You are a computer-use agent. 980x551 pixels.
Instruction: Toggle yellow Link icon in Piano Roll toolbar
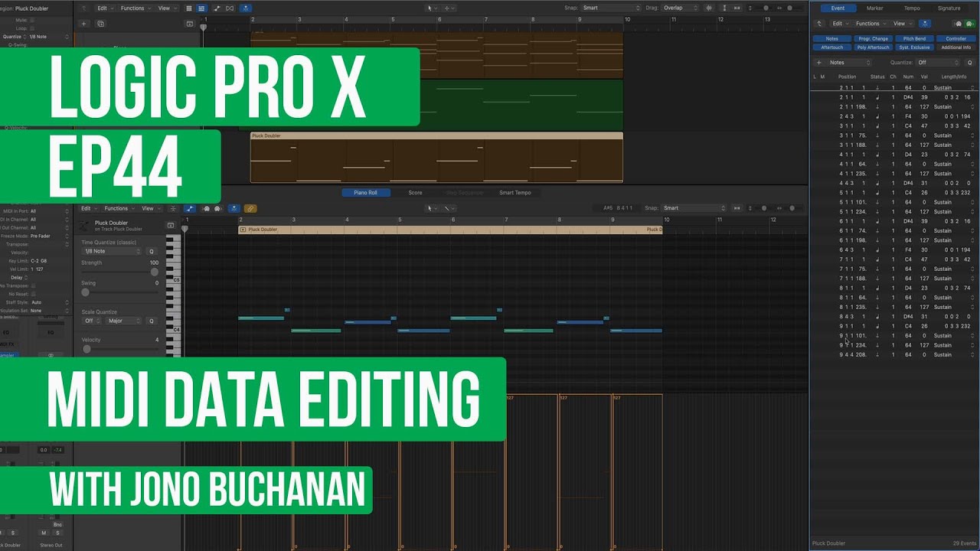(250, 208)
